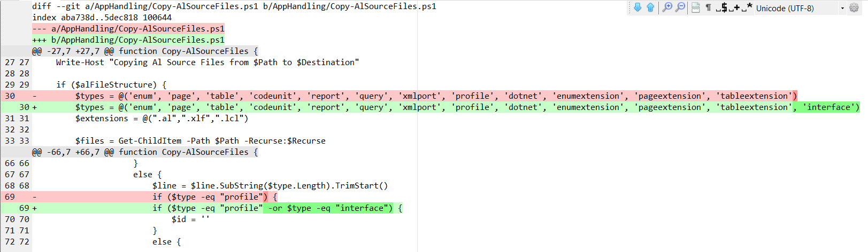Image resolution: width=868 pixels, height=252 pixels.
Task: Click the "$id = ''" line
Action: (190, 219)
